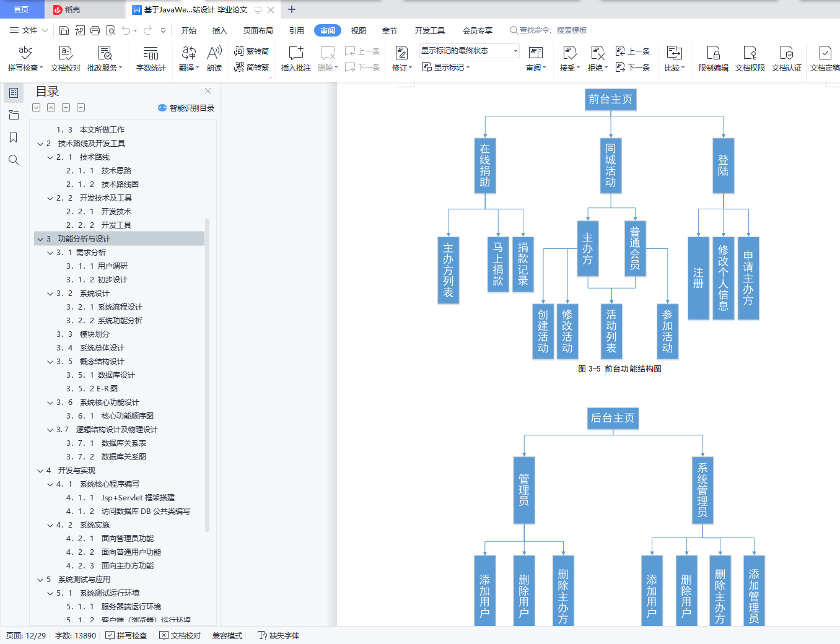Collapse the '5 系统测试与应用' outline node
This screenshot has width=840, height=644.
point(40,580)
